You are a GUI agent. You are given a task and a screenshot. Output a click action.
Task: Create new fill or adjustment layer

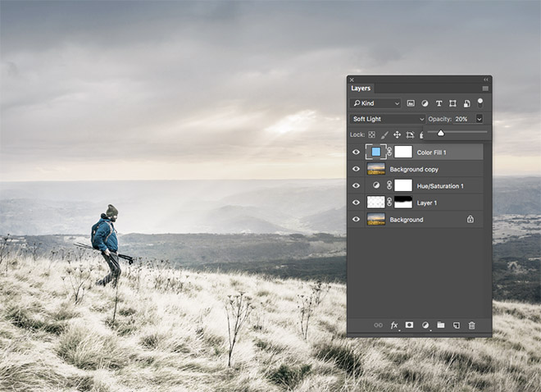pos(425,326)
